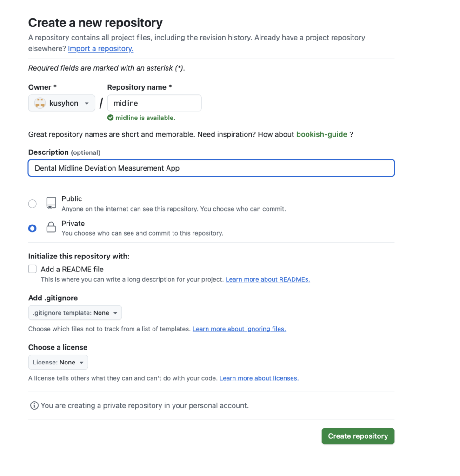Click the kusyhon owner avatar icon
This screenshot has width=460, height=476.
pyautogui.click(x=40, y=103)
